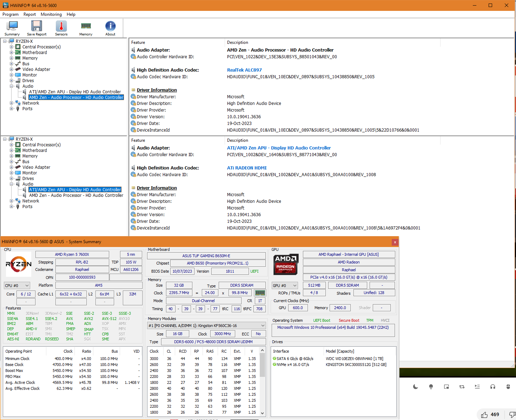Click the ATi RADEON HDMI link
The height and width of the screenshot is (420, 516).
247,168
